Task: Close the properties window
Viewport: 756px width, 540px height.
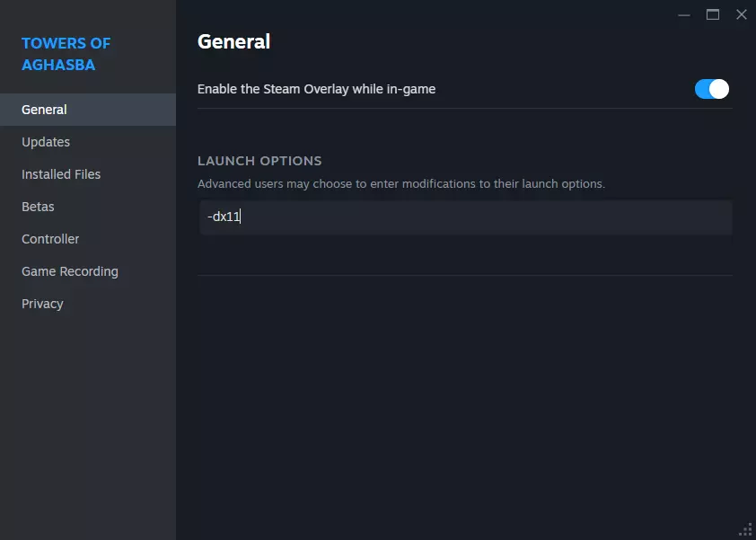Action: click(741, 14)
